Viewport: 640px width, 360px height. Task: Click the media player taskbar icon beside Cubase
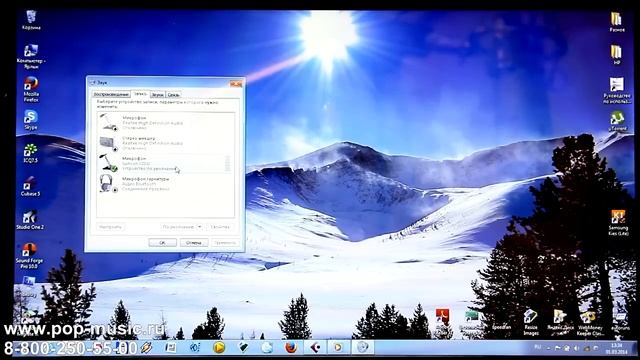(x=338, y=347)
